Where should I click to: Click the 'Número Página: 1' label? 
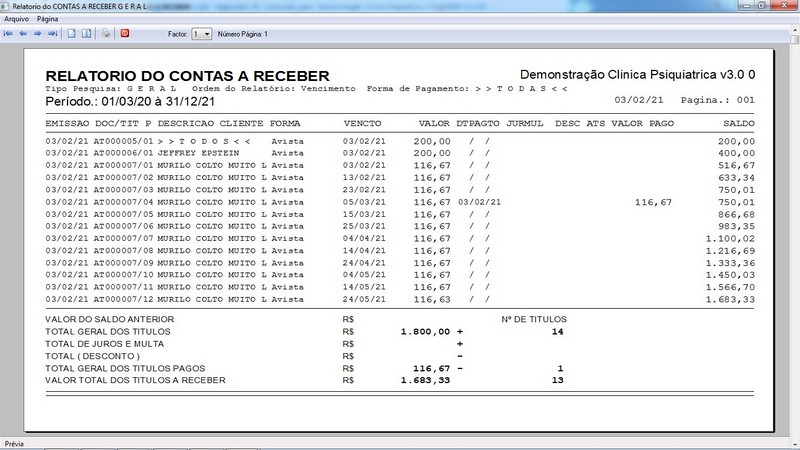tap(243, 34)
